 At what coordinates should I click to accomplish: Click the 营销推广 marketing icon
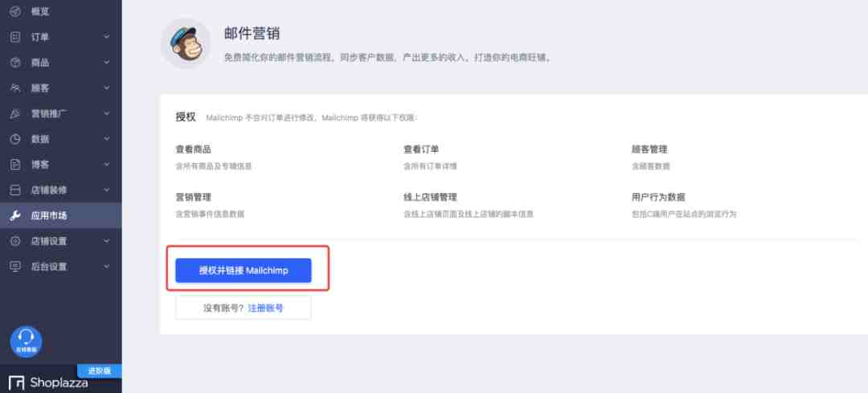pos(15,113)
